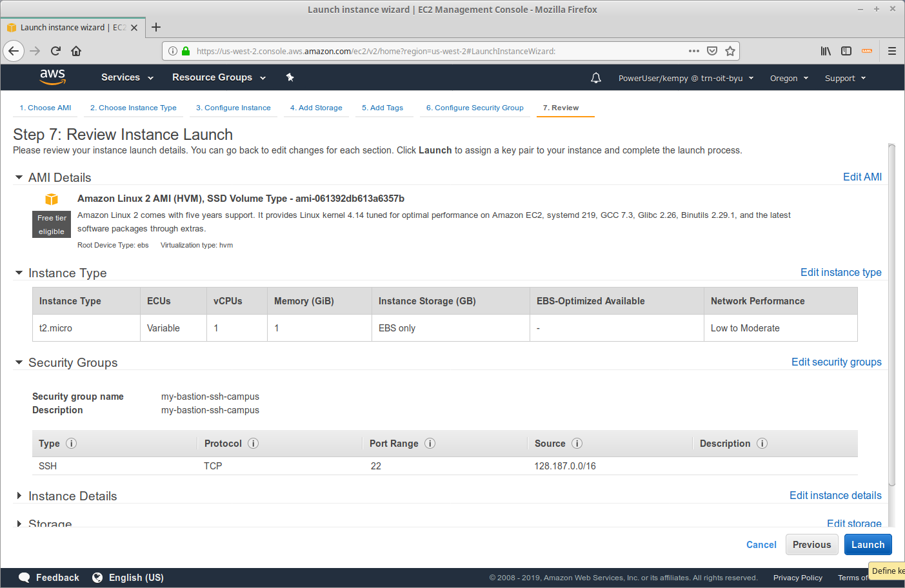Click the orange extension icon in Firefox toolbar

(867, 51)
